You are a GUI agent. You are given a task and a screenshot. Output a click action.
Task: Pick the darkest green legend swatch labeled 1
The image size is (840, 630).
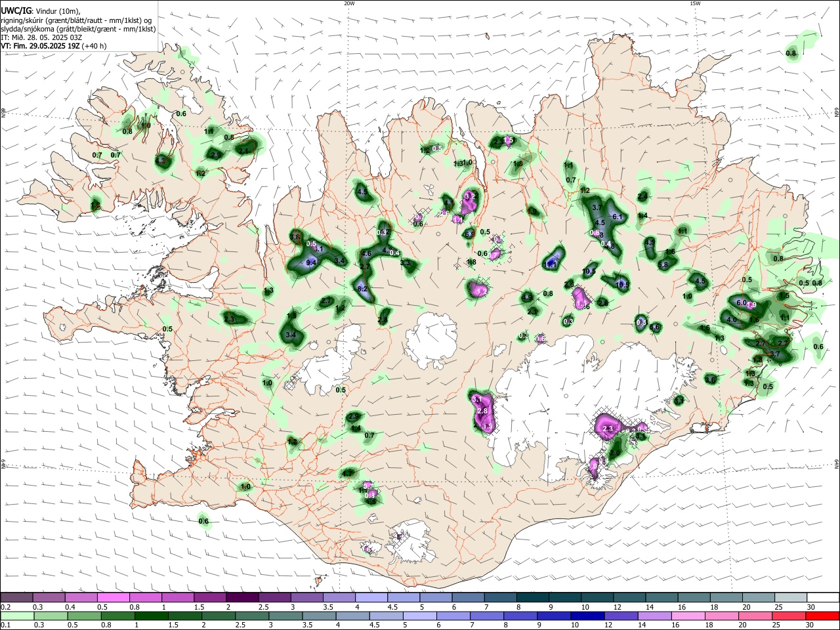pos(151,616)
